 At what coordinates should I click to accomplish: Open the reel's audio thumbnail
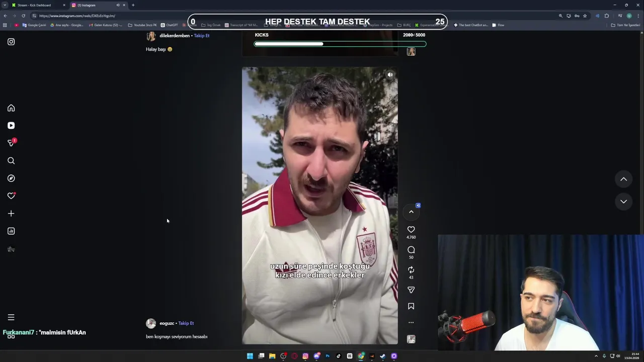(x=411, y=339)
